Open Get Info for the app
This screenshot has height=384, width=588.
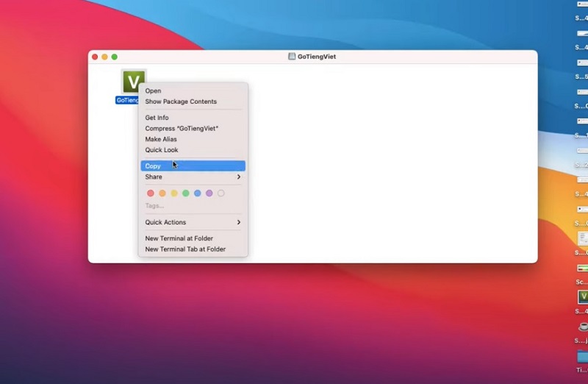pos(157,118)
